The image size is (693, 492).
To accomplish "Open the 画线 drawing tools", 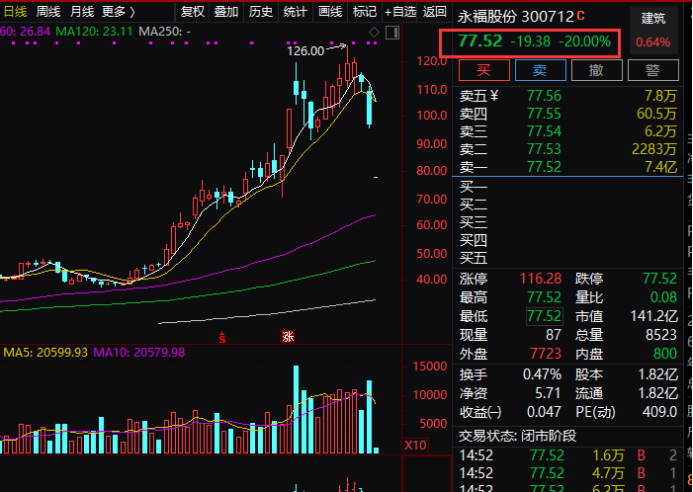I will click(329, 12).
